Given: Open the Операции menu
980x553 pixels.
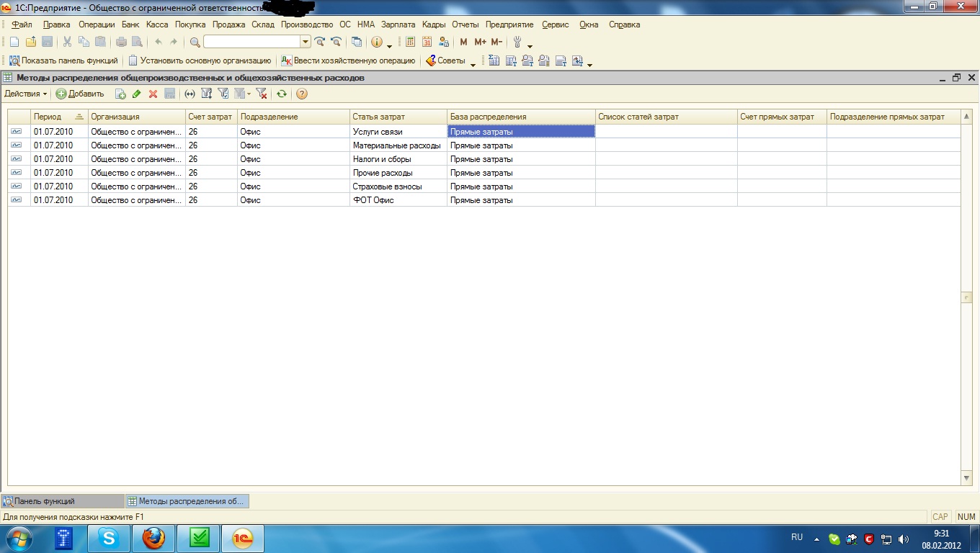Looking at the screenshot, I should tap(97, 24).
